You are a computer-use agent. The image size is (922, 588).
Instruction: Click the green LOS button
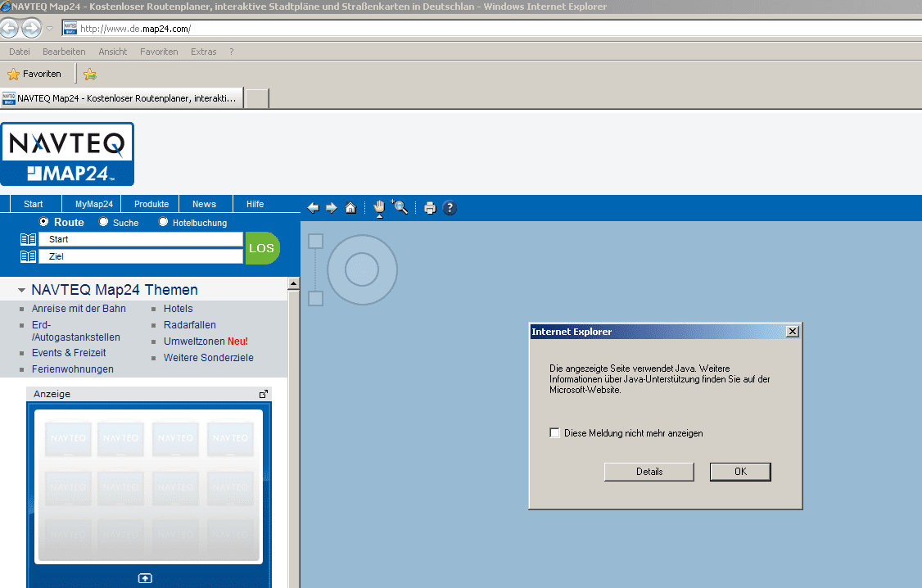262,248
